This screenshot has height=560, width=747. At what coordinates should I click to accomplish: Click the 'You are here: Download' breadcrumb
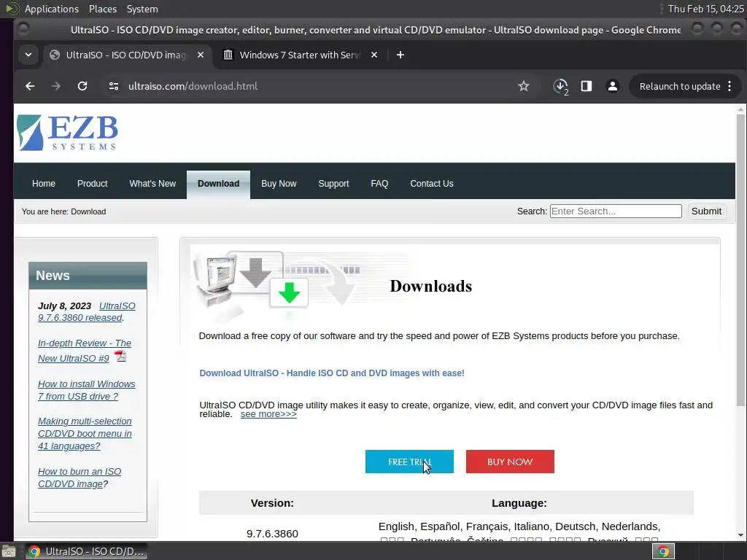(64, 211)
